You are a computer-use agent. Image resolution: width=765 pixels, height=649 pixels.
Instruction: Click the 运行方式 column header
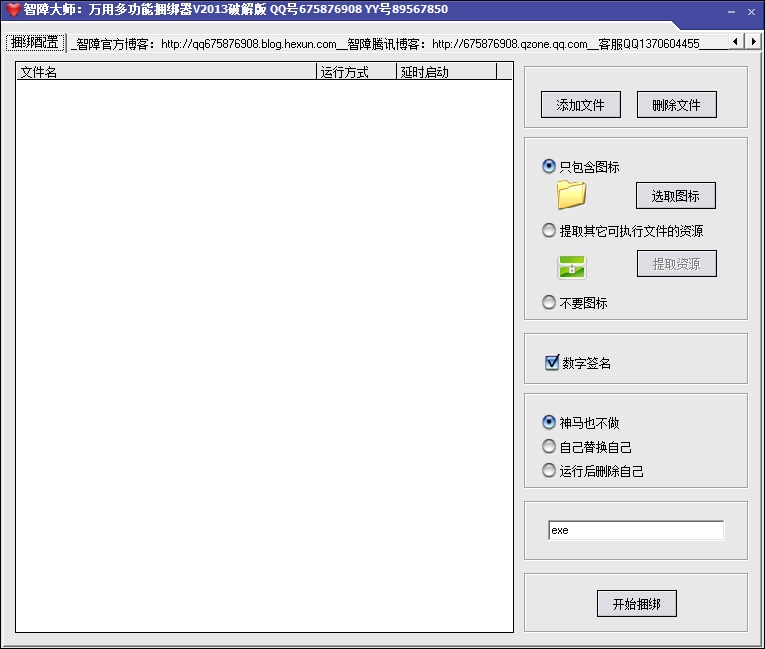pyautogui.click(x=356, y=72)
